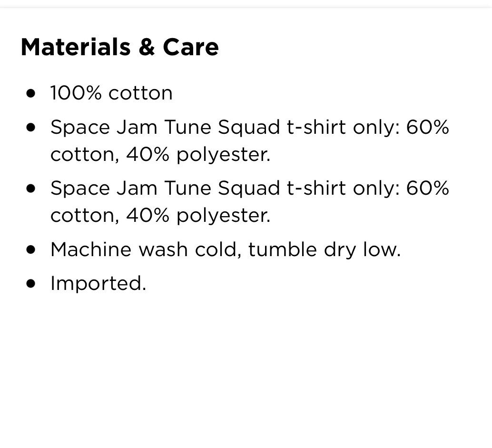Click the bullet dot beside Machine wash cold
492x448 pixels.
point(31,249)
